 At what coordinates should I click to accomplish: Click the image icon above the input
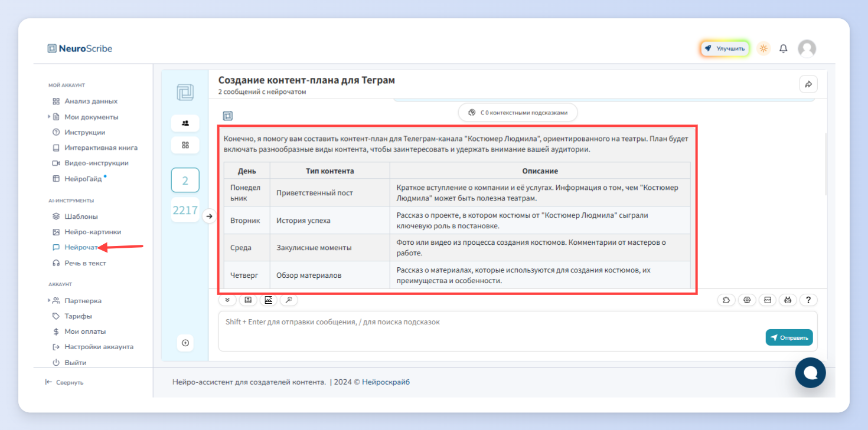(269, 300)
